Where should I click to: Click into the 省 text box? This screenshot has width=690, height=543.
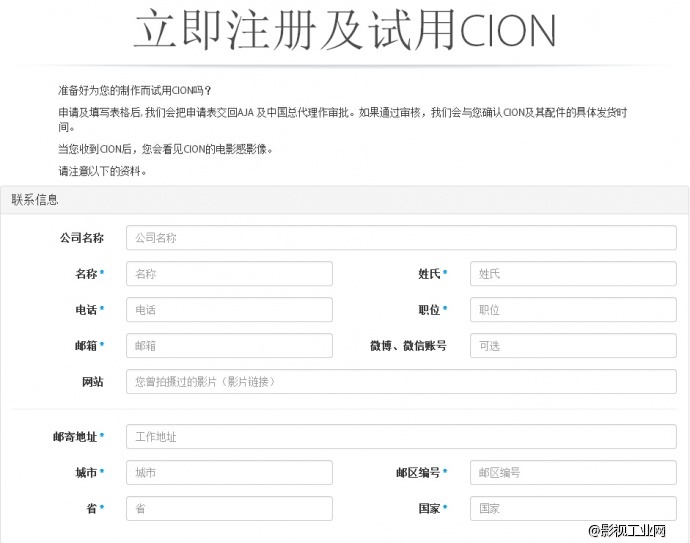pos(229,509)
